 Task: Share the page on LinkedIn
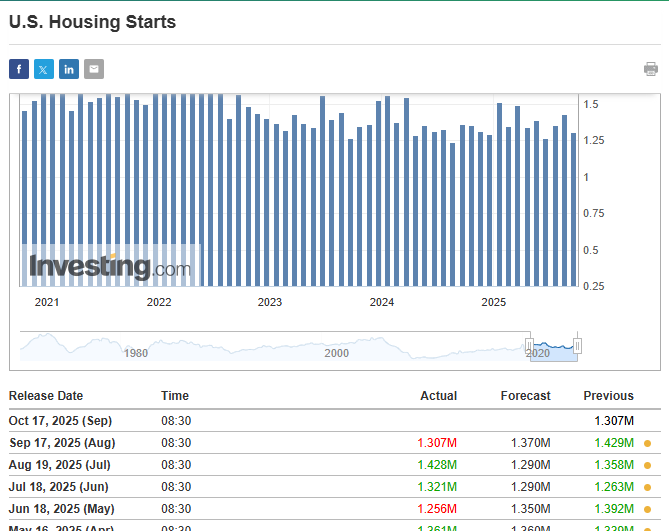pos(69,69)
